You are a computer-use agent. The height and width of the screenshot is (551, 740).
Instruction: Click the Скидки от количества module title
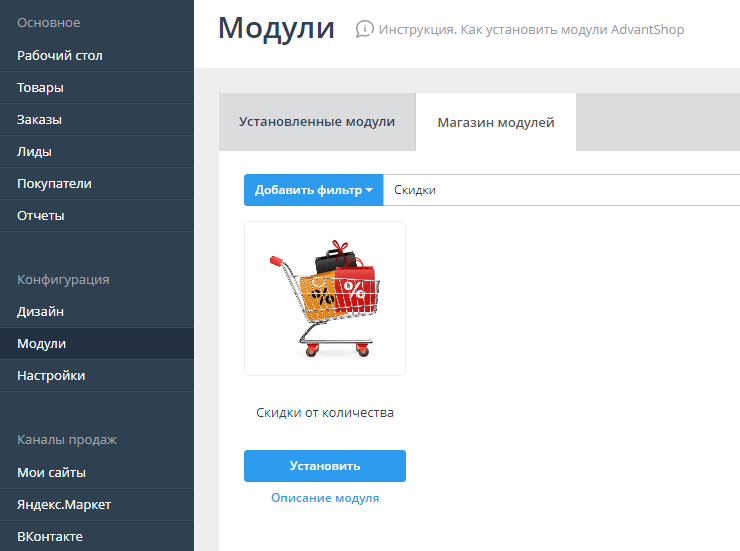[x=325, y=412]
